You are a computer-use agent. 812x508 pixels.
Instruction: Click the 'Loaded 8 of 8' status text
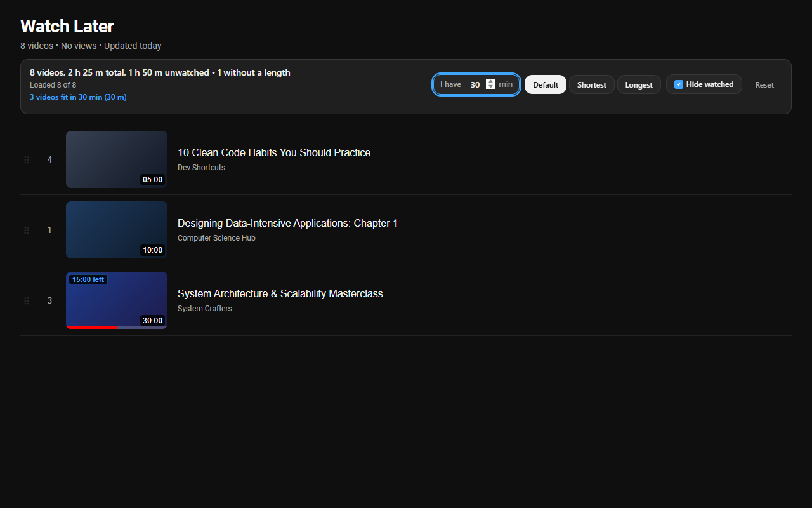click(x=53, y=85)
